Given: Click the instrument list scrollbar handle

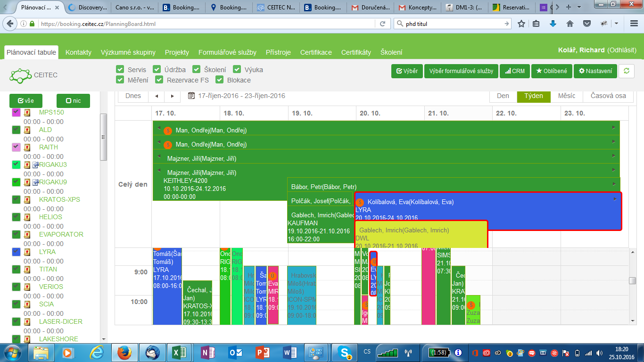Looking at the screenshot, I should point(103,137).
